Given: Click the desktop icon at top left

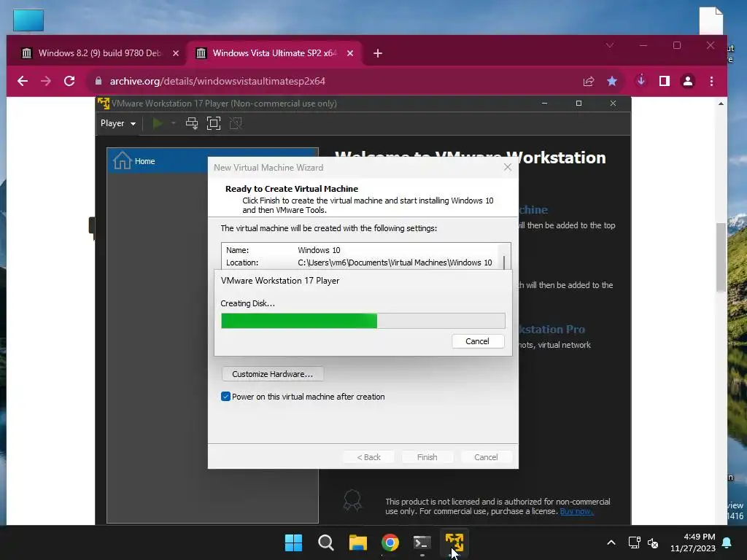Looking at the screenshot, I should (28, 20).
